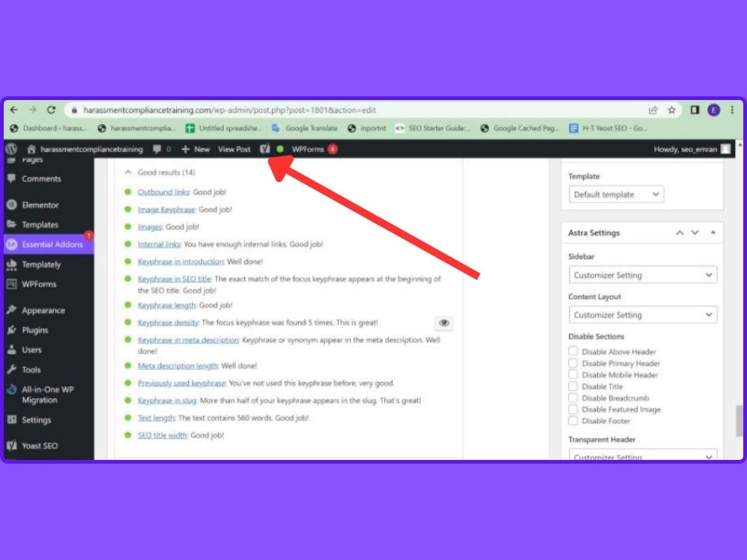The width and height of the screenshot is (747, 560).
Task: Click the browser back arrow
Action: tap(13, 110)
